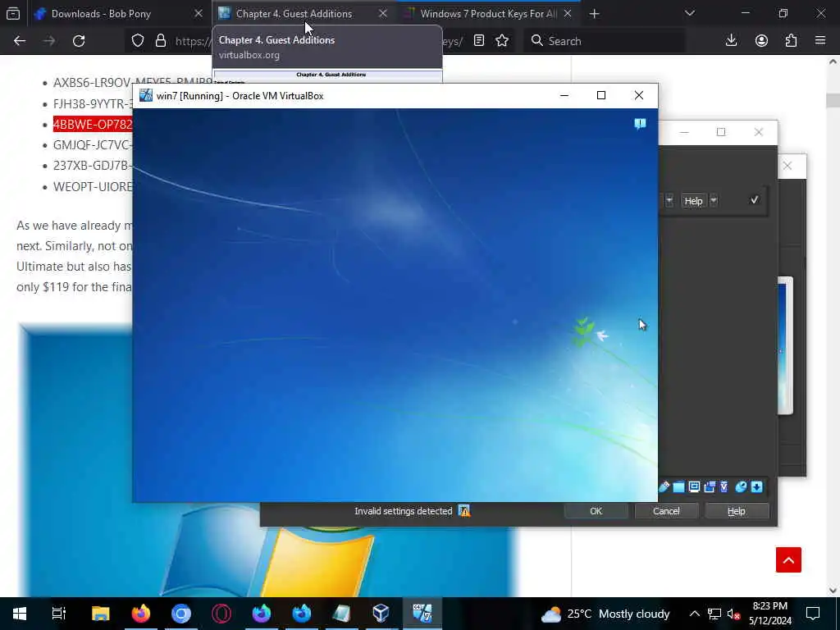Click the red scroll-to-top arrow button

(x=788, y=559)
